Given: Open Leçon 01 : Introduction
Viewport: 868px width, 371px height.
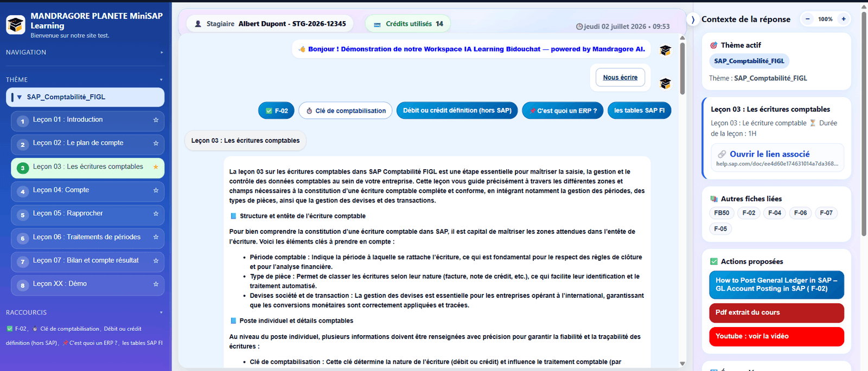Looking at the screenshot, I should tap(87, 120).
